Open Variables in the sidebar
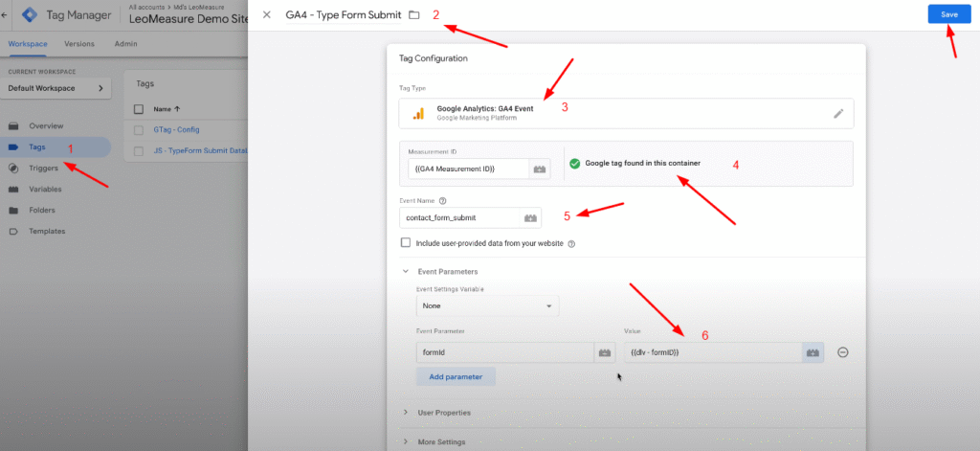Image resolution: width=980 pixels, height=451 pixels. point(45,189)
